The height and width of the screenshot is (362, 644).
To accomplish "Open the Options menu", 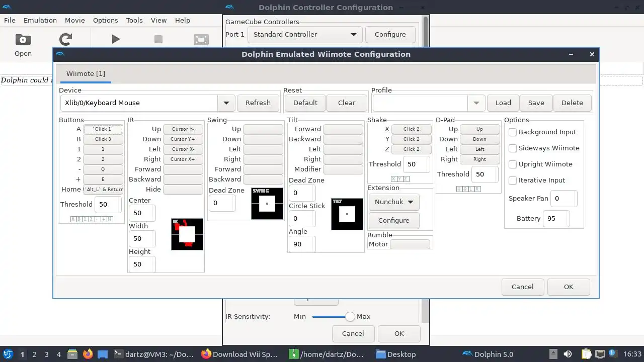I will click(106, 20).
